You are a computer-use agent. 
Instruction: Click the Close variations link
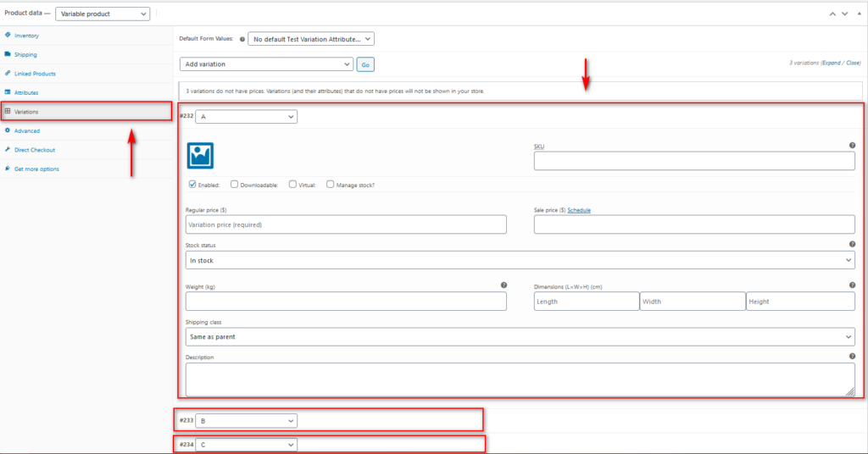point(853,63)
